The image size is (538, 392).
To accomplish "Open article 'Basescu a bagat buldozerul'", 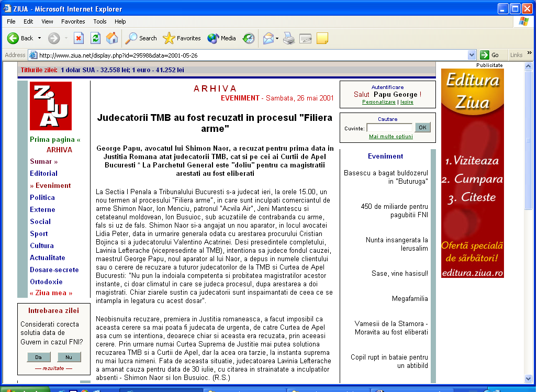I will point(386,177).
